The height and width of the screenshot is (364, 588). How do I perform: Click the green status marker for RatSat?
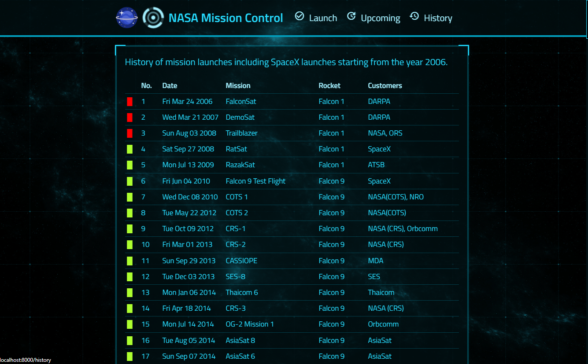tap(130, 149)
